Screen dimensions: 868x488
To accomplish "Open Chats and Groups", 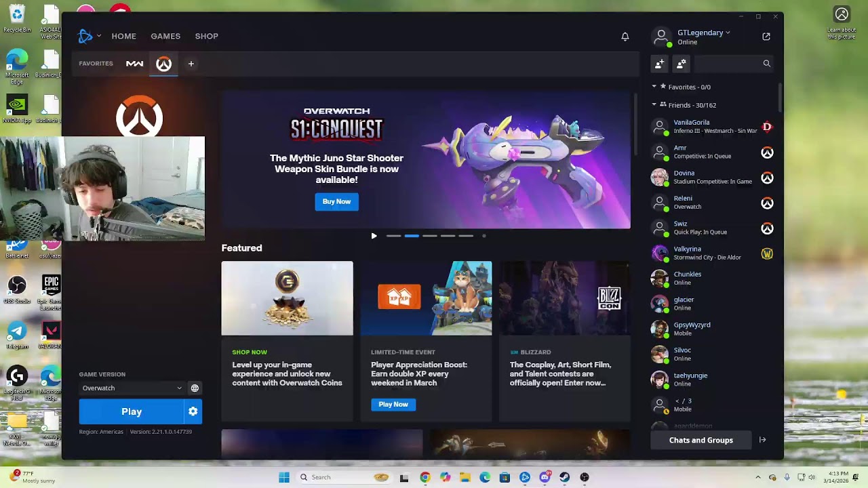I will click(701, 440).
